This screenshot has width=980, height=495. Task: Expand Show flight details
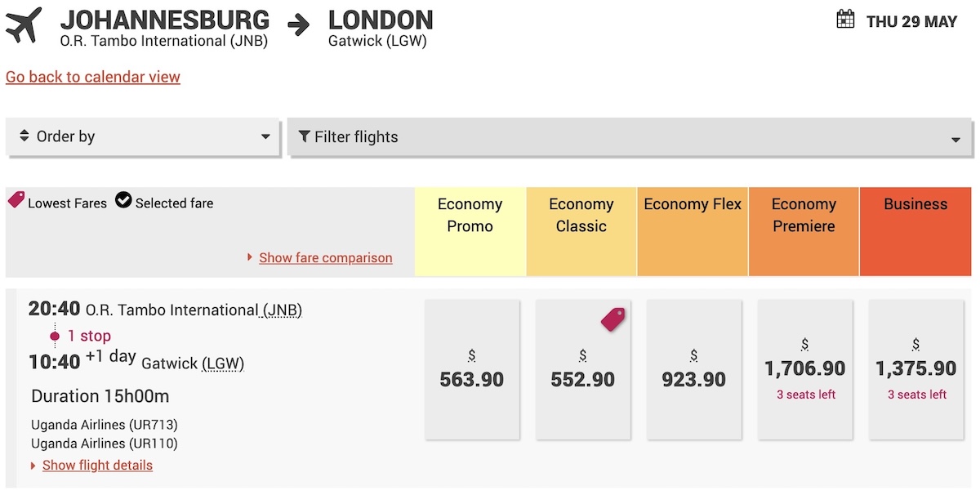click(97, 466)
